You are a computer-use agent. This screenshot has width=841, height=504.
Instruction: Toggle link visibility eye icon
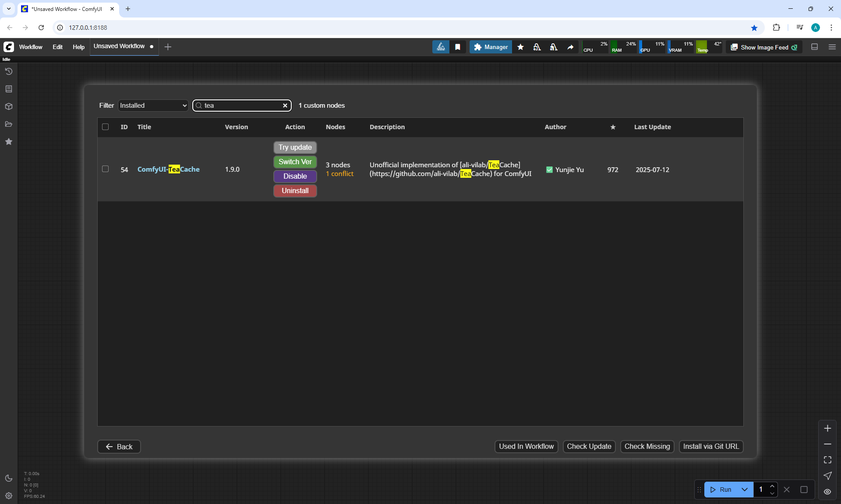pos(827,492)
